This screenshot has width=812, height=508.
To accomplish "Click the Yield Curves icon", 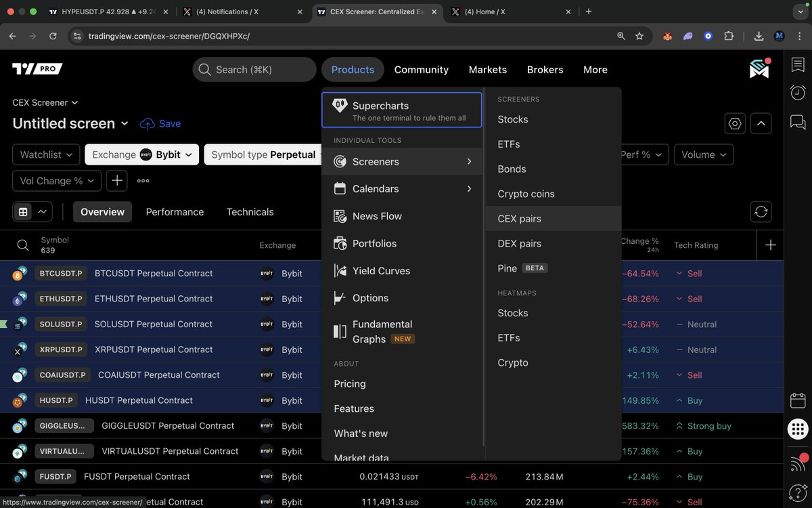I will 340,271.
